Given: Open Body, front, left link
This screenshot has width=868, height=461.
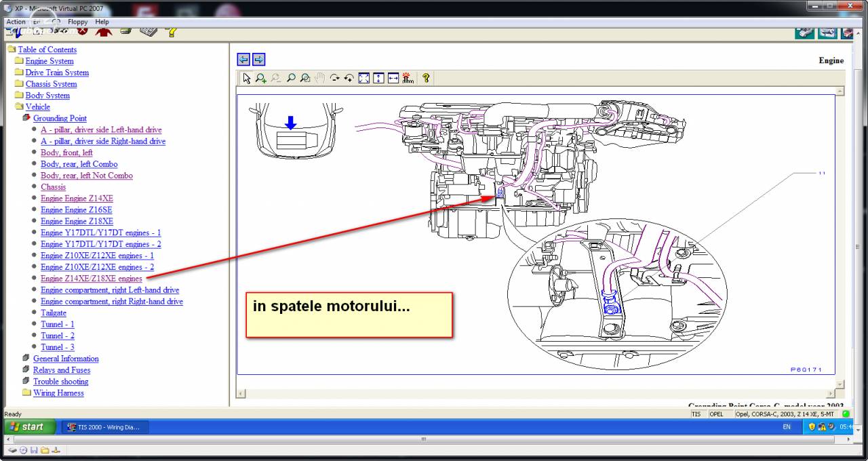Looking at the screenshot, I should click(66, 153).
